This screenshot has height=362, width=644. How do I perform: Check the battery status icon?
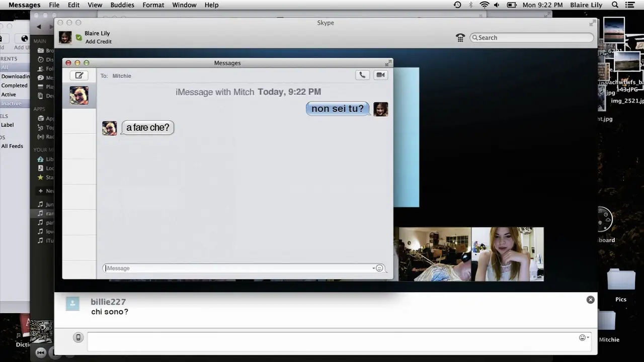click(x=512, y=5)
